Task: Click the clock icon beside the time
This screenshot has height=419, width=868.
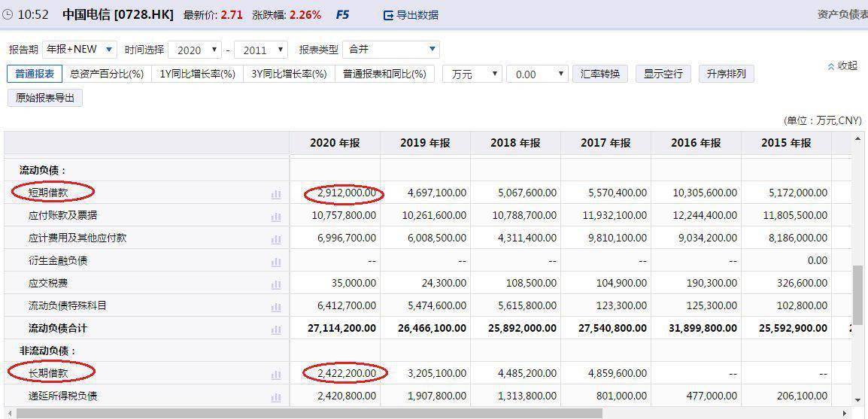Action: pos(8,15)
